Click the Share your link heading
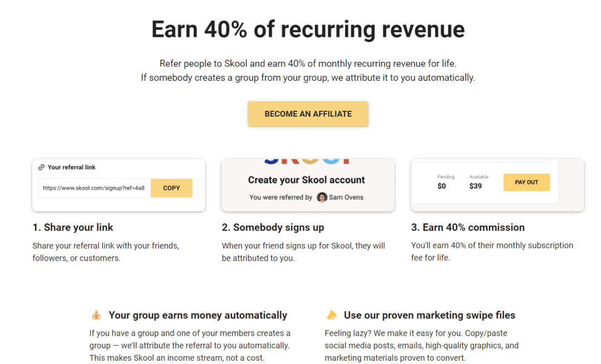The image size is (601, 364). [73, 227]
